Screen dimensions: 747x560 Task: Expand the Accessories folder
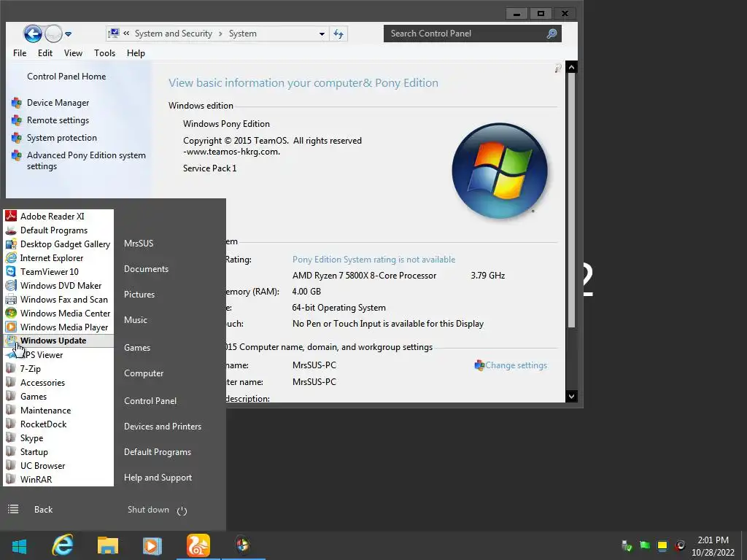coord(43,382)
